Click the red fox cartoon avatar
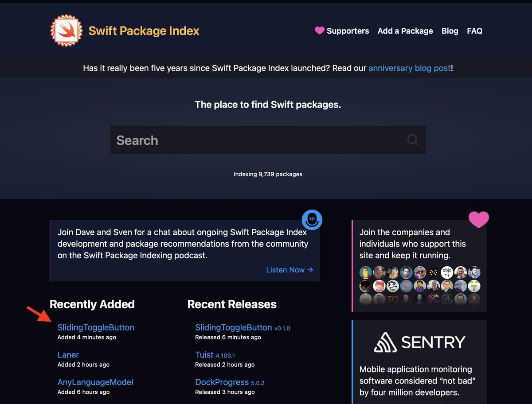Viewport: 532px width, 404px height. [379, 286]
